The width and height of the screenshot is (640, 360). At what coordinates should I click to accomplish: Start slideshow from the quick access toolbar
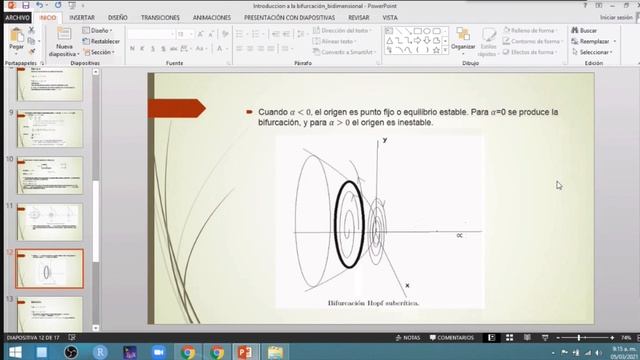[x=72, y=5]
